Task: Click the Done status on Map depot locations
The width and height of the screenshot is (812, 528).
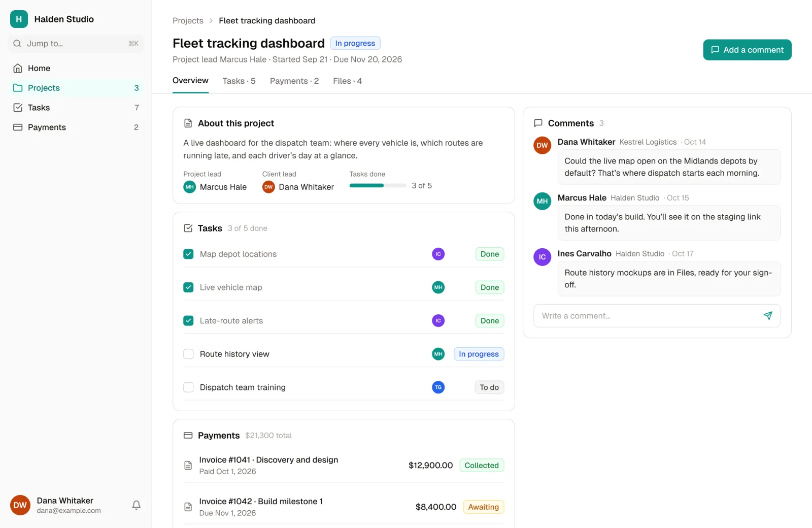Action: tap(490, 254)
